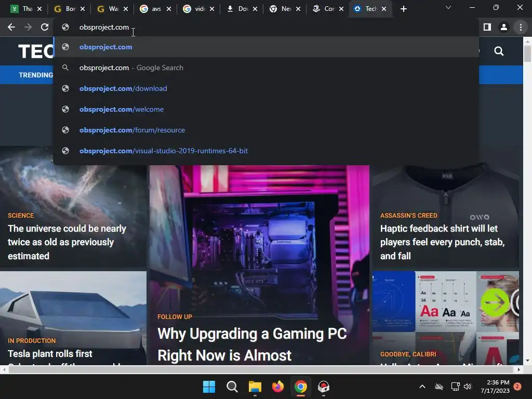532x399 pixels.
Task: Open the Chrome three-dot menu
Action: pos(521,27)
